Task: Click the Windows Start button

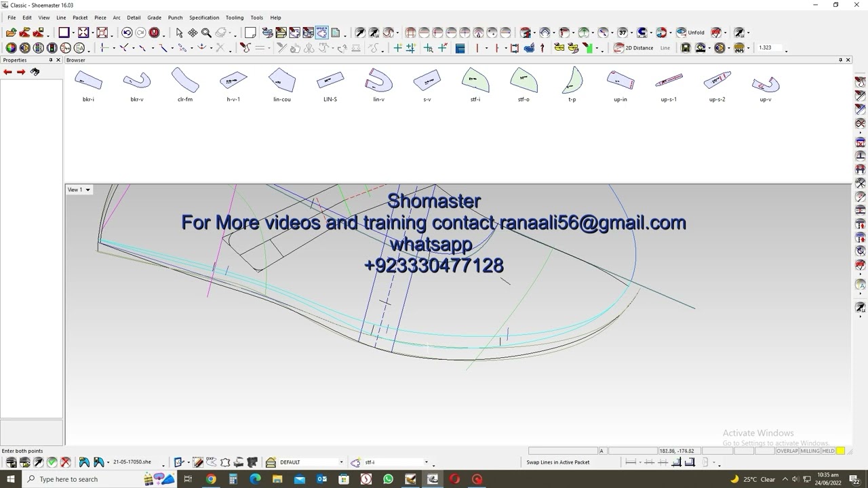Action: 11,479
